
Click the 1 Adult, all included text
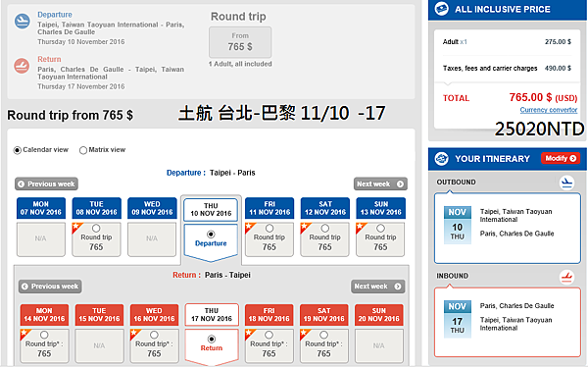(240, 64)
